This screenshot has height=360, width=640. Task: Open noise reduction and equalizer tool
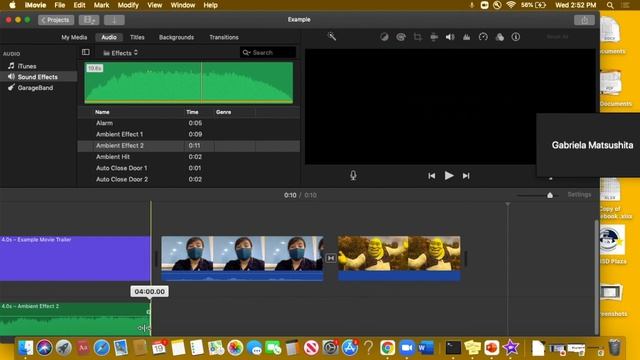point(467,37)
